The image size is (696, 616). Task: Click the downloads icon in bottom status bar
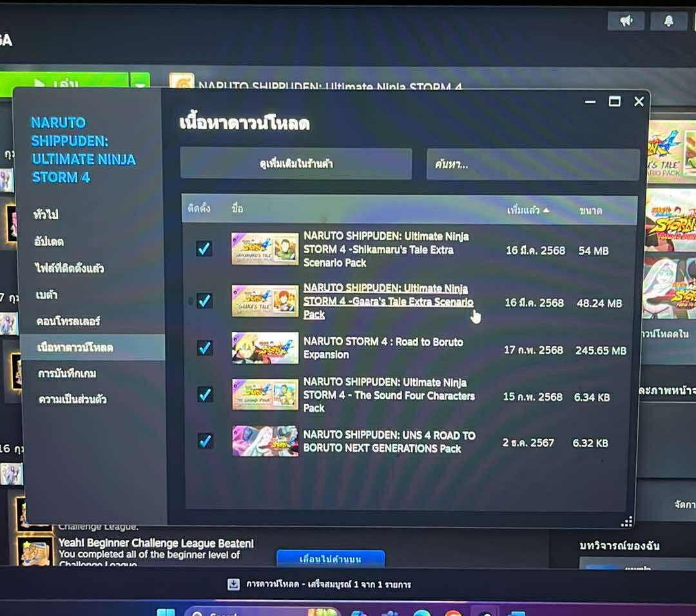[233, 584]
